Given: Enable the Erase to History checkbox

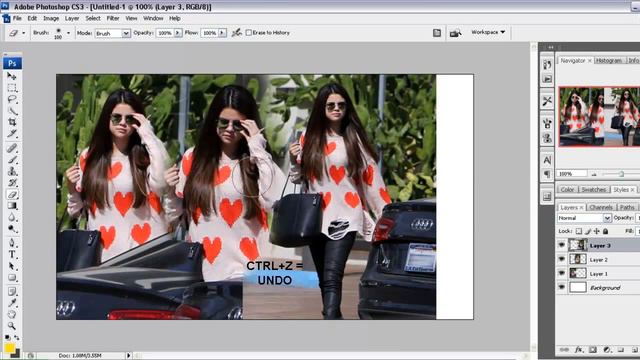Looking at the screenshot, I should [249, 33].
